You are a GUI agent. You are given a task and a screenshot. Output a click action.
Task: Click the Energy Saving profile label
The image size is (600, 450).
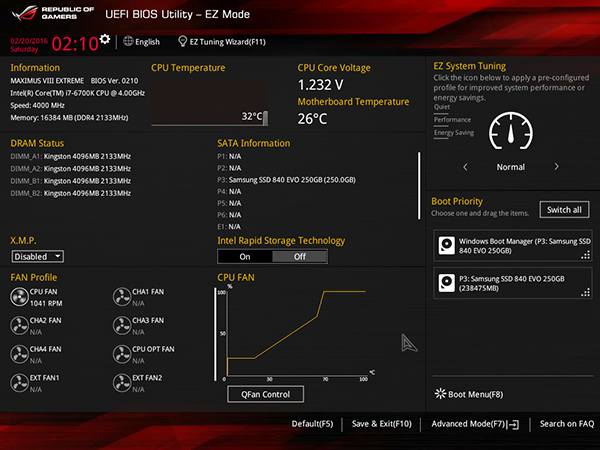pos(453,133)
